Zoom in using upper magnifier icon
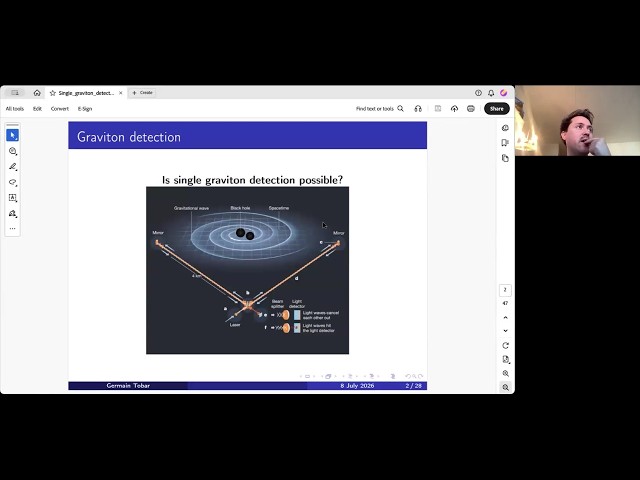Screen dimensions: 640x480 505,373
